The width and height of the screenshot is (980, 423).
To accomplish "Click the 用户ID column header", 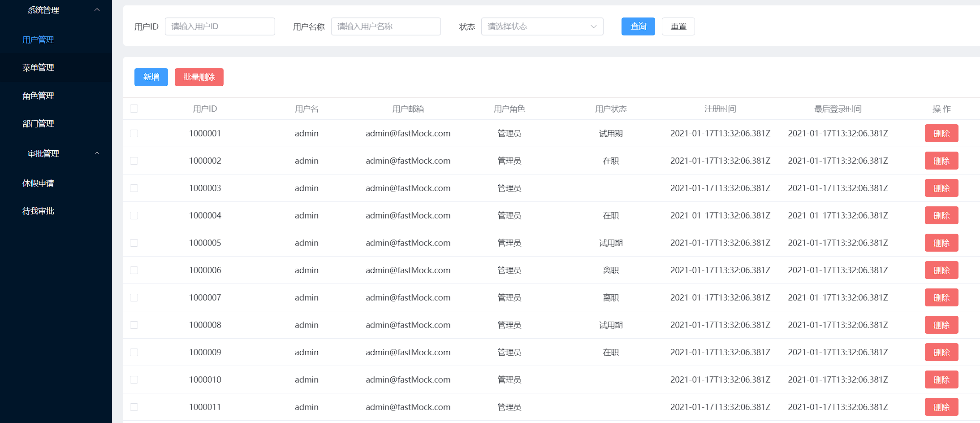I will (205, 109).
